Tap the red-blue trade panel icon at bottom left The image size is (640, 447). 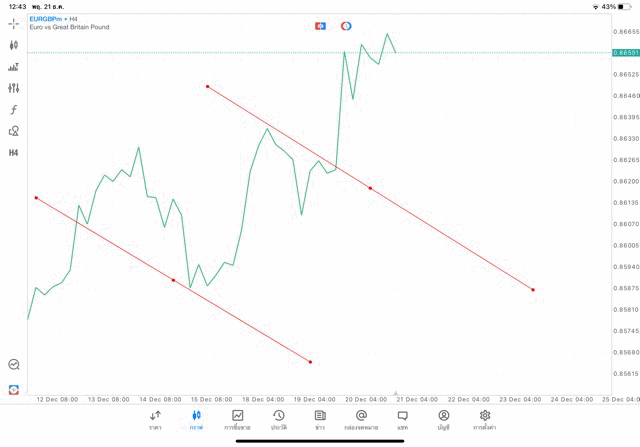14,389
